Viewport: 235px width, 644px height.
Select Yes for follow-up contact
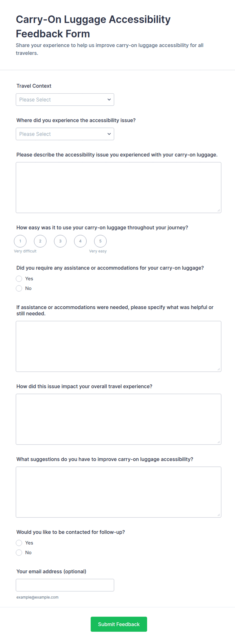coord(19,543)
